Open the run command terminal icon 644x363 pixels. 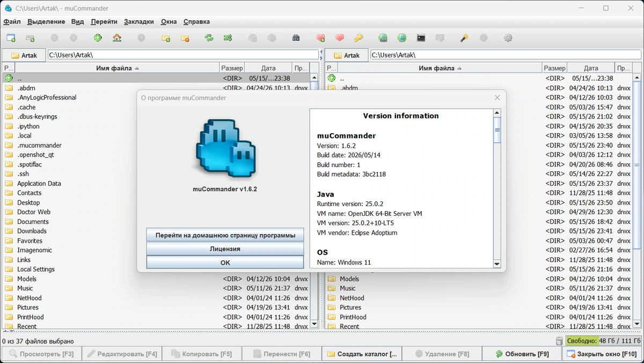click(x=421, y=38)
